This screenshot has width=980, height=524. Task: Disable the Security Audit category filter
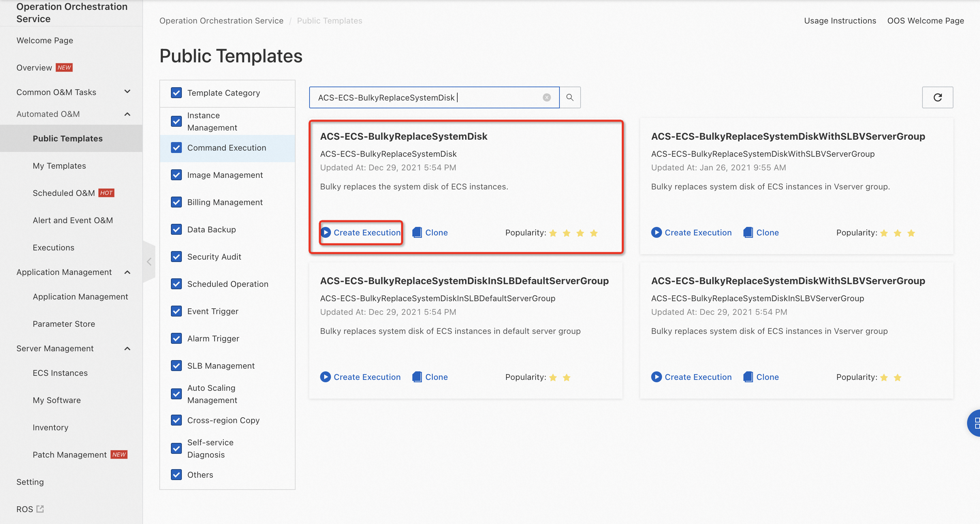[x=176, y=257]
